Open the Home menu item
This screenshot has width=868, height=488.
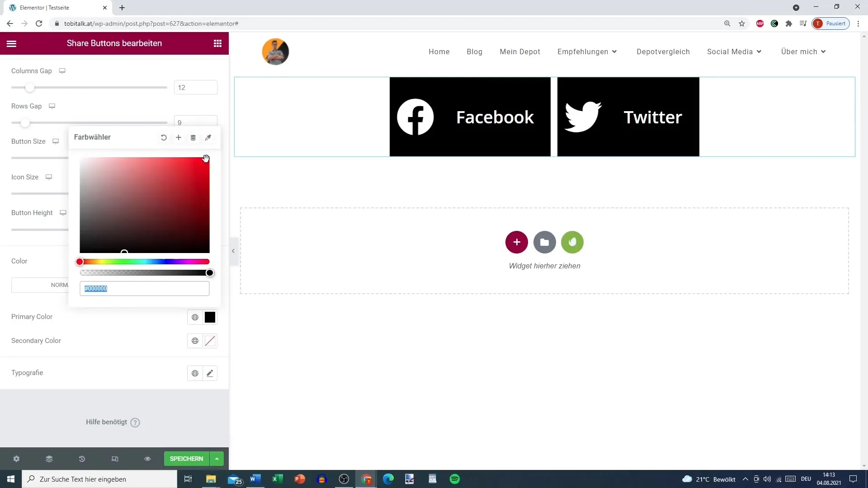pos(439,52)
